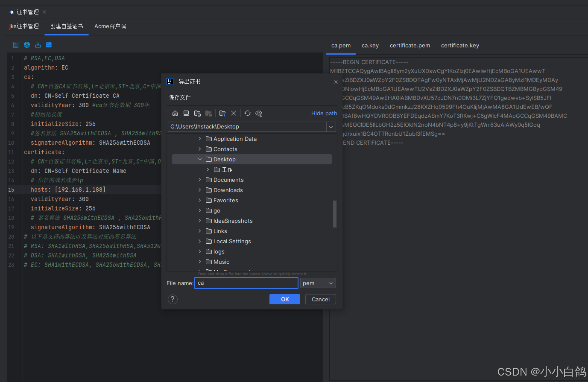The height and width of the screenshot is (382, 588).
Task: Click the delete X icon in dialog toolbar
Action: click(x=234, y=113)
